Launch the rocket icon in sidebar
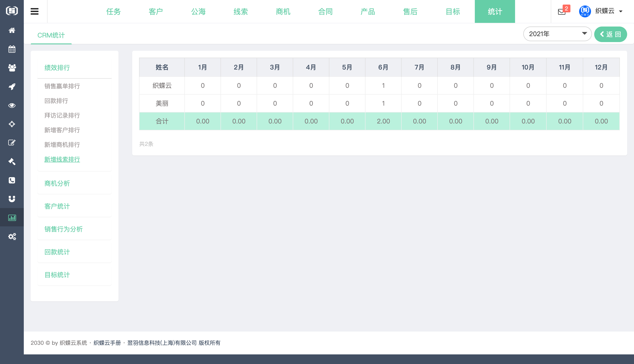Image resolution: width=634 pixels, height=364 pixels. click(x=12, y=86)
